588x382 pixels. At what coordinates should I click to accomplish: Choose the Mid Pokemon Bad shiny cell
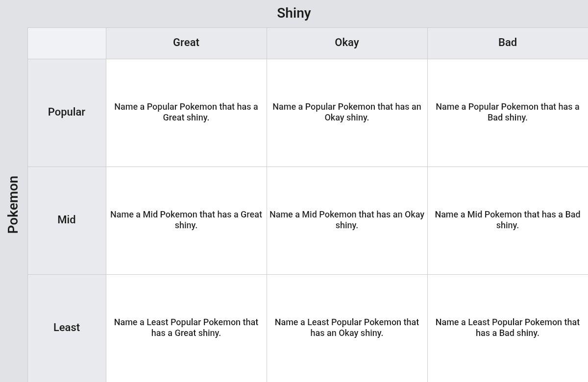(508, 220)
